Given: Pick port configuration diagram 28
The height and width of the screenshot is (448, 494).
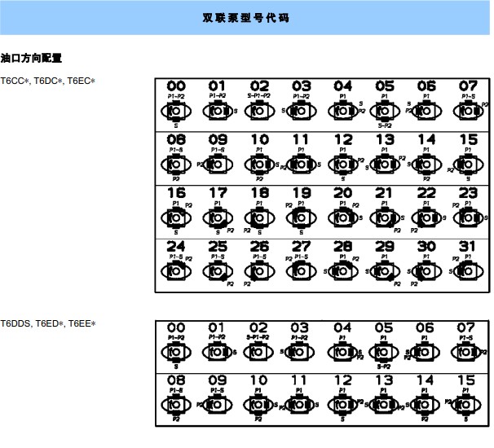Looking at the screenshot, I should 342,270.
